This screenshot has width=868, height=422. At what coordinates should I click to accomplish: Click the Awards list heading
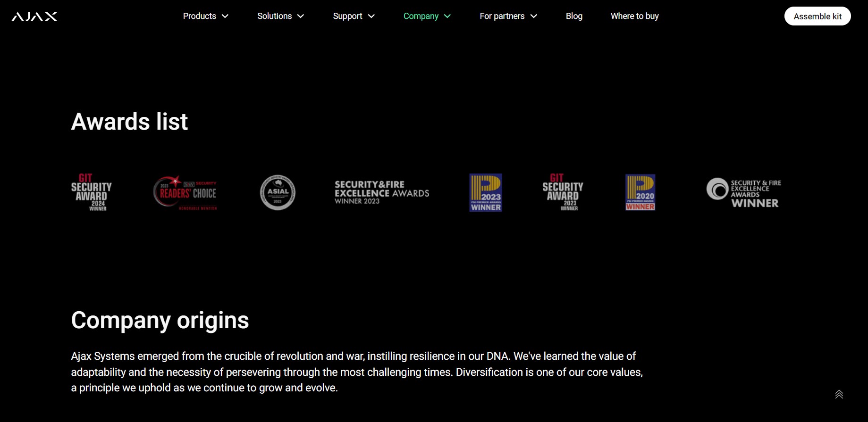[x=129, y=122]
